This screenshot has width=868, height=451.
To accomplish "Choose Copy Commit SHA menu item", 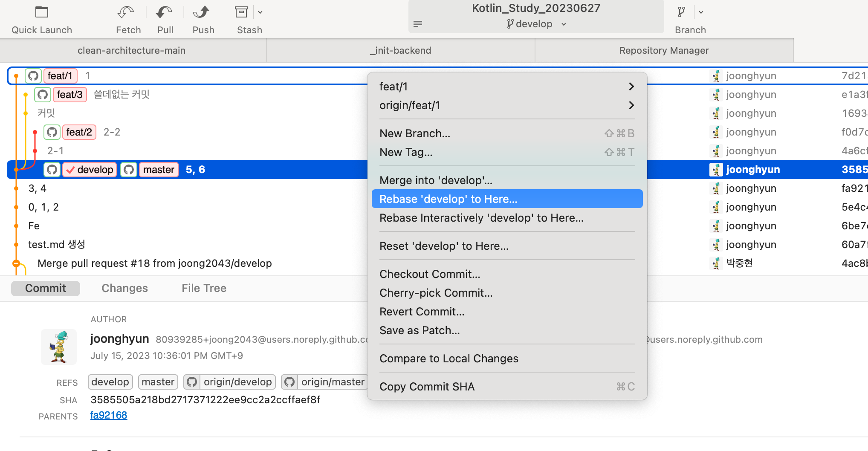I will pos(507,387).
